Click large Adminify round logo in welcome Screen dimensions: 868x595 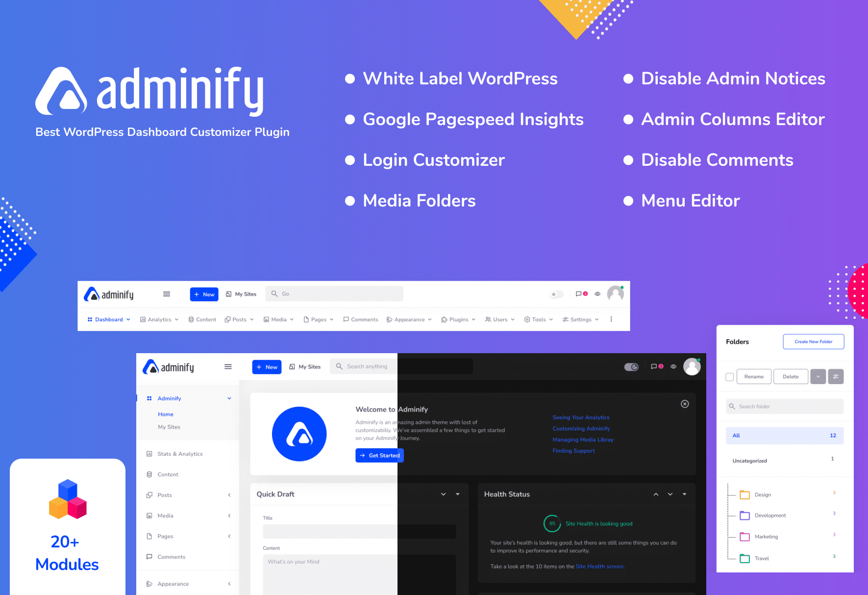[299, 434]
